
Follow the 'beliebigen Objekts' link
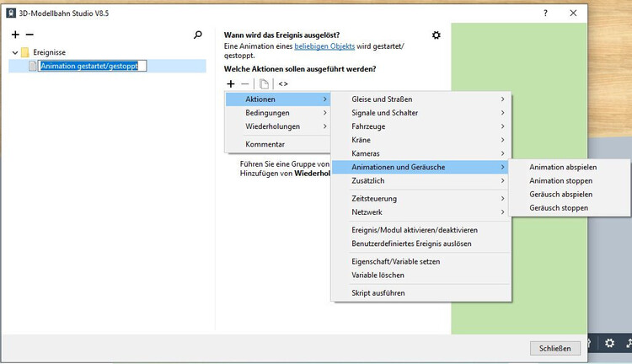click(324, 46)
